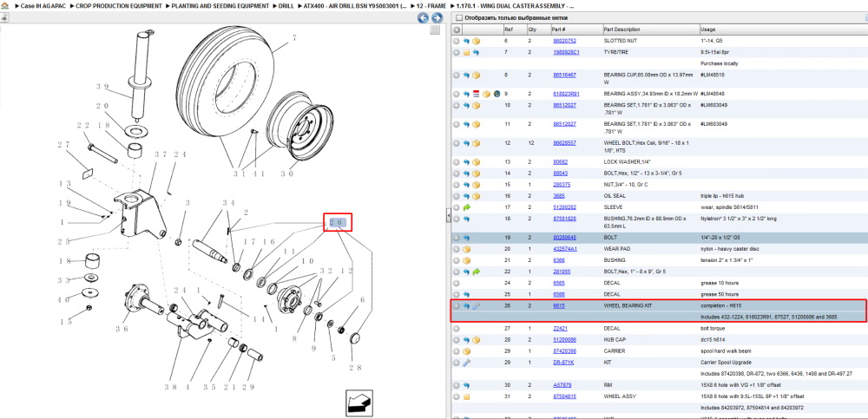Go to the previous diagram with back arrow
868x419 pixels.
pyautogui.click(x=424, y=17)
